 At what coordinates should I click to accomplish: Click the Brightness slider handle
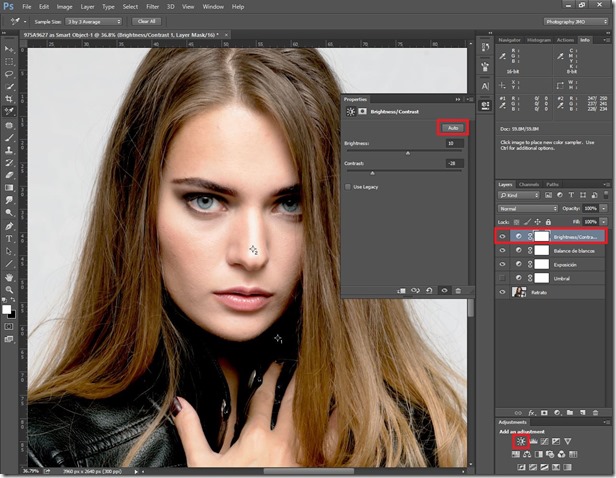pyautogui.click(x=408, y=153)
